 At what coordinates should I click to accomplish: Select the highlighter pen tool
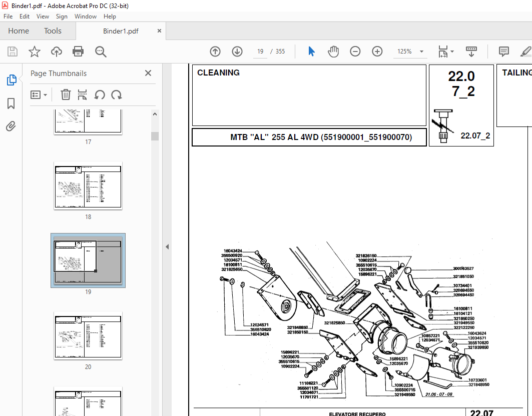pos(526,51)
